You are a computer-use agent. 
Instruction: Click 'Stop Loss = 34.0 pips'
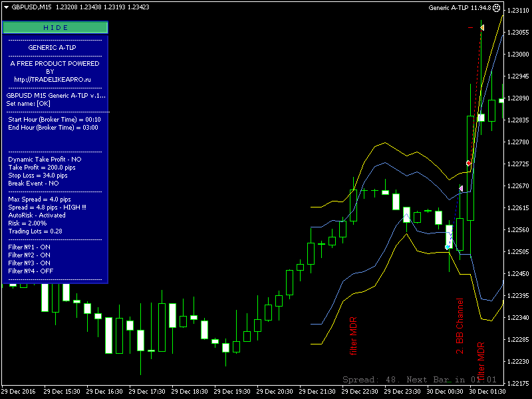point(38,176)
